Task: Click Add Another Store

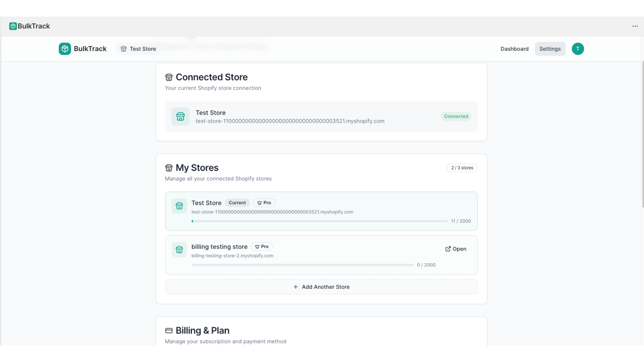Action: coord(321,287)
